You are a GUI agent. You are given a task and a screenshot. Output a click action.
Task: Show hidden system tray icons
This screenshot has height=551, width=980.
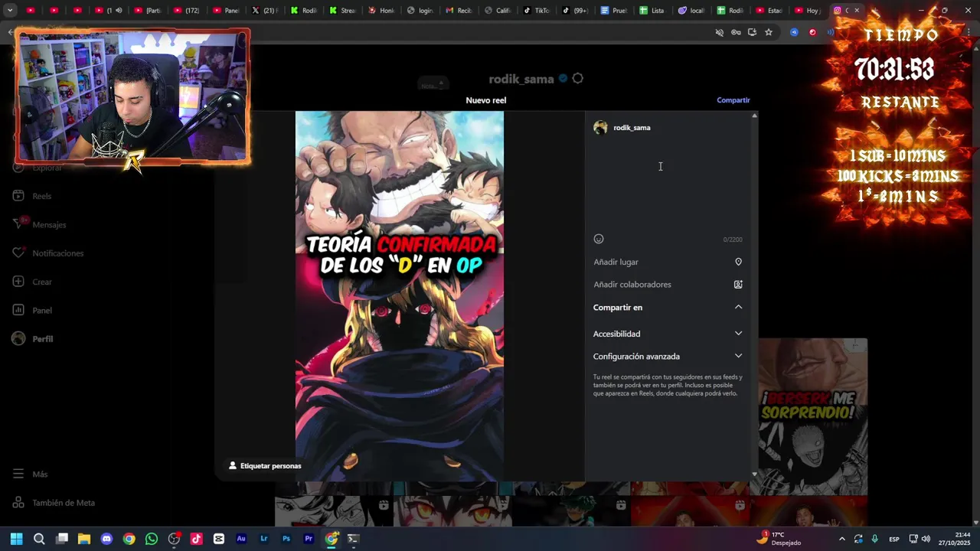coord(842,539)
